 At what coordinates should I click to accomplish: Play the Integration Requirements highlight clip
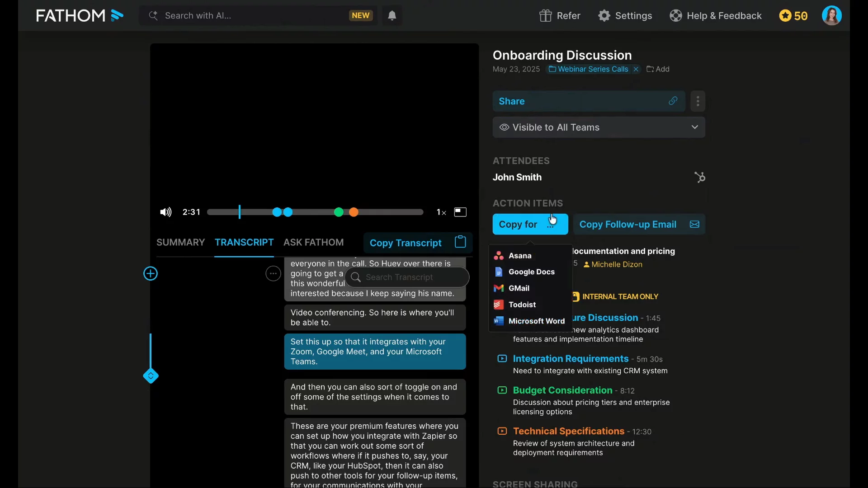coord(502,359)
